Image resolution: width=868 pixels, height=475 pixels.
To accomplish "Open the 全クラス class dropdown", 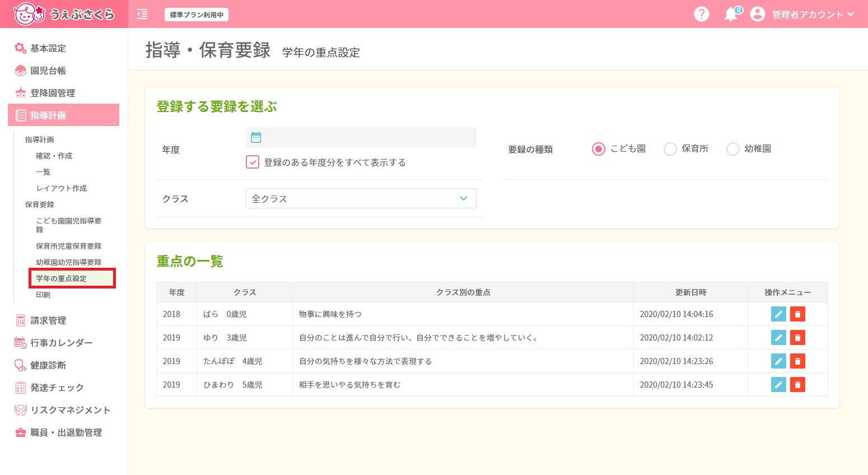I will (x=361, y=198).
